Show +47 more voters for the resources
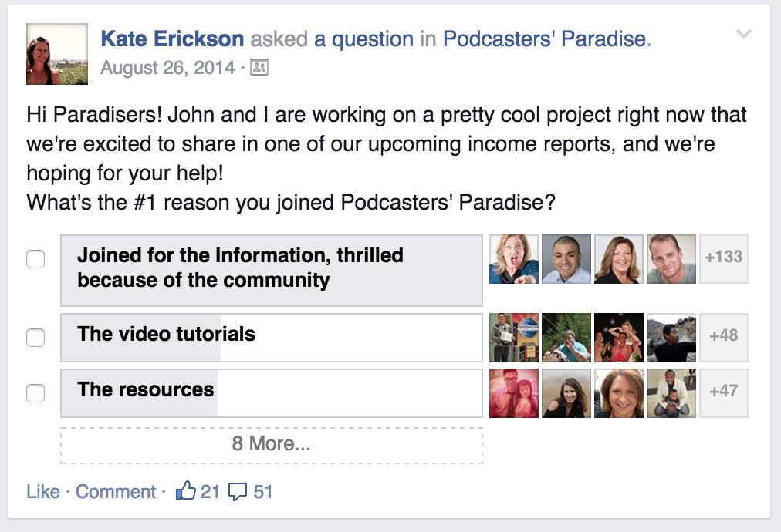 point(724,393)
